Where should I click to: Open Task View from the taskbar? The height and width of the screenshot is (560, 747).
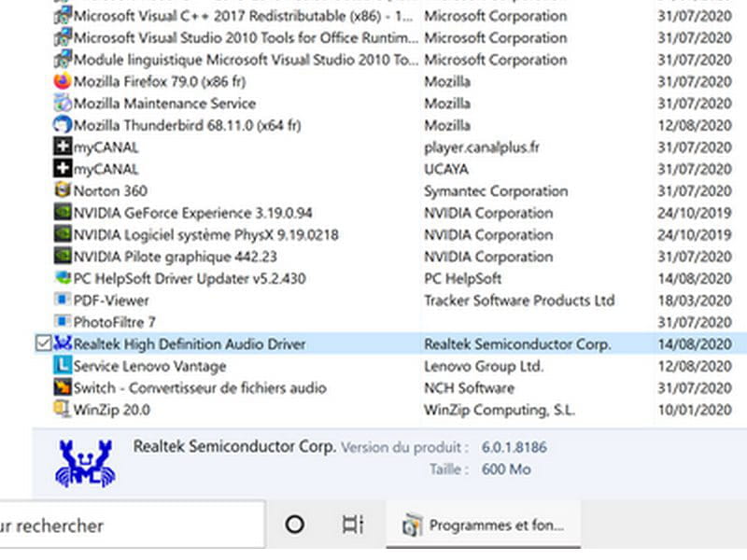[353, 525]
